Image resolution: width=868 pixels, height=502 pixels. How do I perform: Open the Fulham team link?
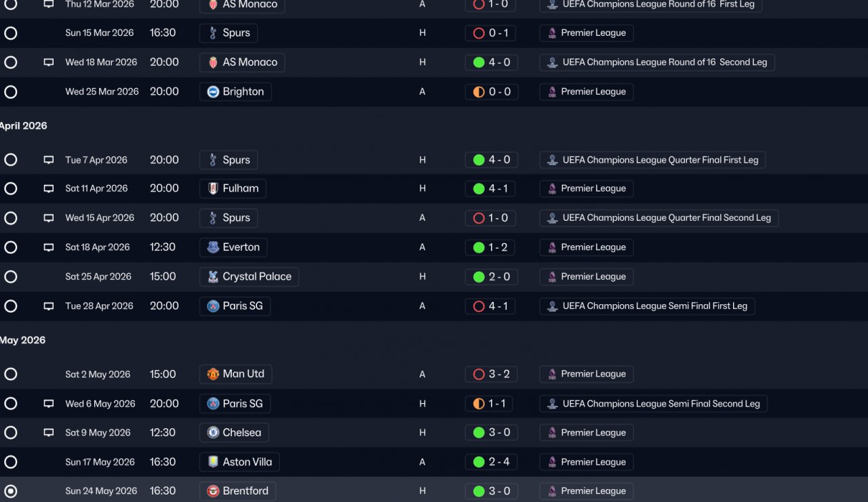(240, 189)
